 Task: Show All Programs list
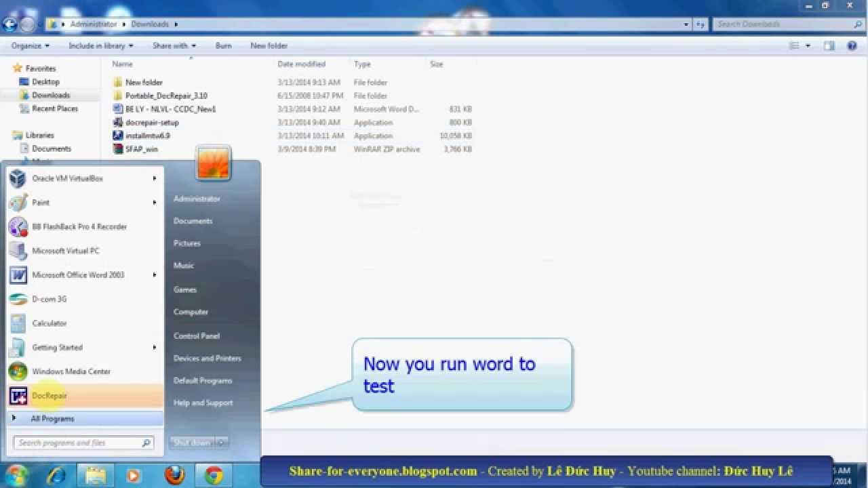(x=85, y=419)
